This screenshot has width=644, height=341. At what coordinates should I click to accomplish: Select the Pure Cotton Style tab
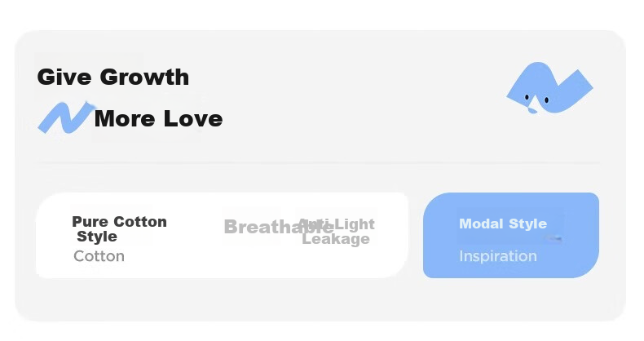pos(119,229)
